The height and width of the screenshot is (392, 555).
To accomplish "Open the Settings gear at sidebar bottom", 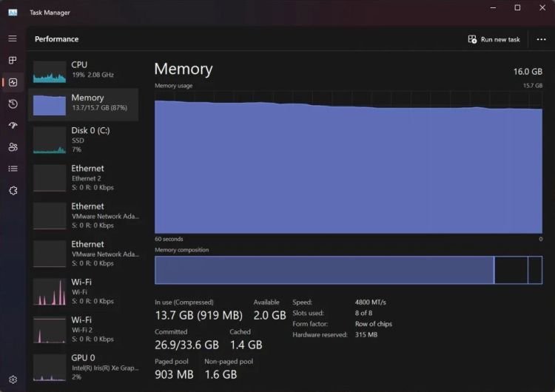I will pyautogui.click(x=13, y=378).
